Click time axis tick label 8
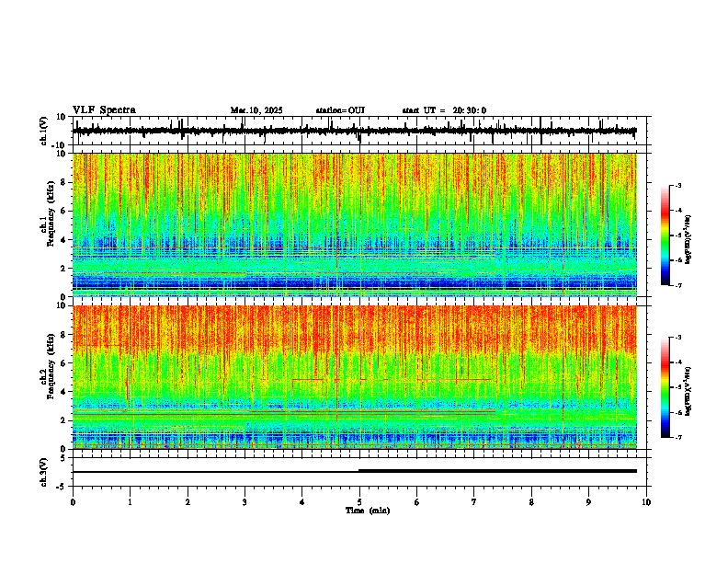The image size is (728, 563). coord(531,502)
